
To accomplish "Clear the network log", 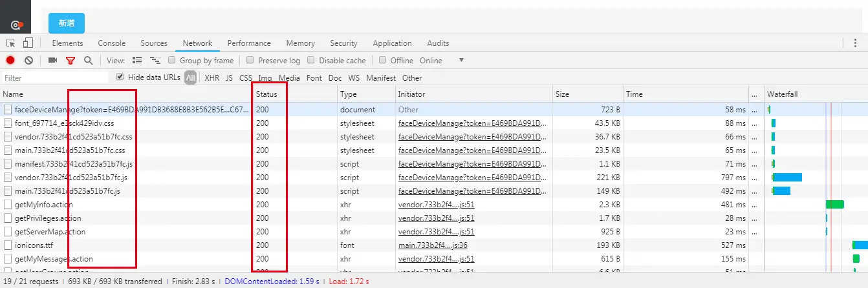I will point(28,60).
